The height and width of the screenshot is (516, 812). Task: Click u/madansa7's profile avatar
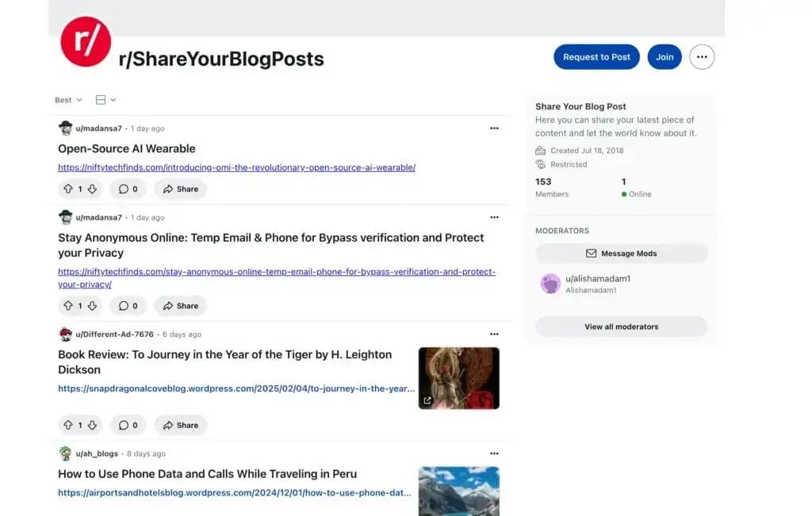coord(66,128)
